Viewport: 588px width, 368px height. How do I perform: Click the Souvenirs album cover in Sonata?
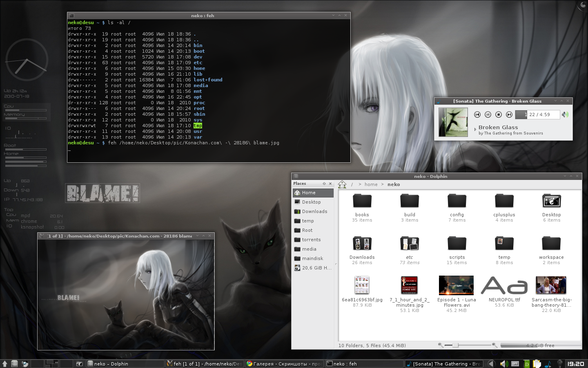453,122
